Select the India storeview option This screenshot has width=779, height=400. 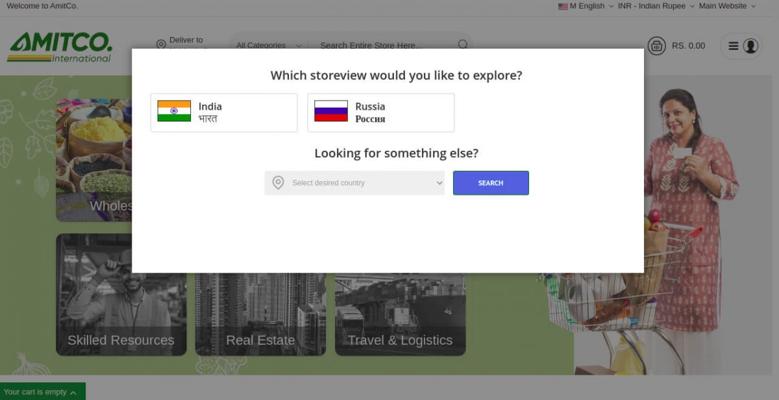point(224,112)
